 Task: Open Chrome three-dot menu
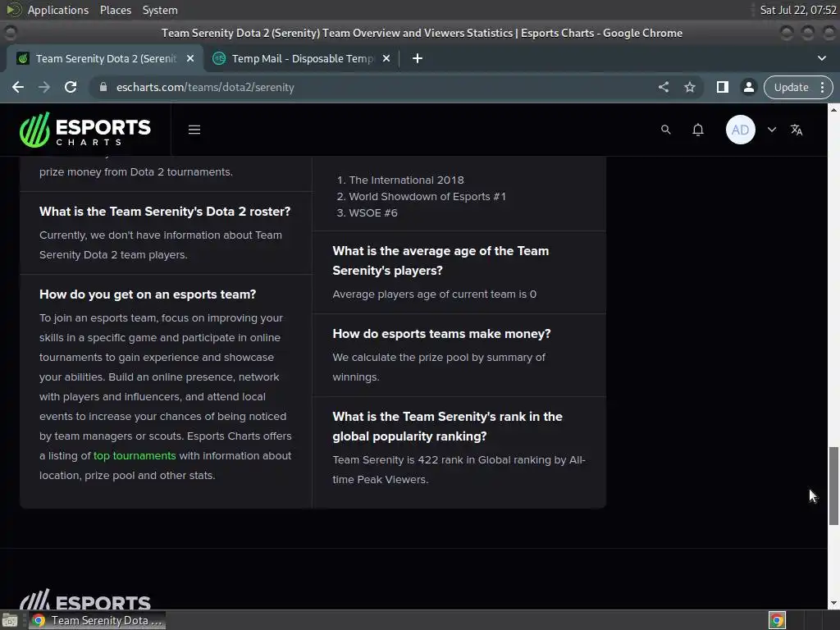point(822,87)
